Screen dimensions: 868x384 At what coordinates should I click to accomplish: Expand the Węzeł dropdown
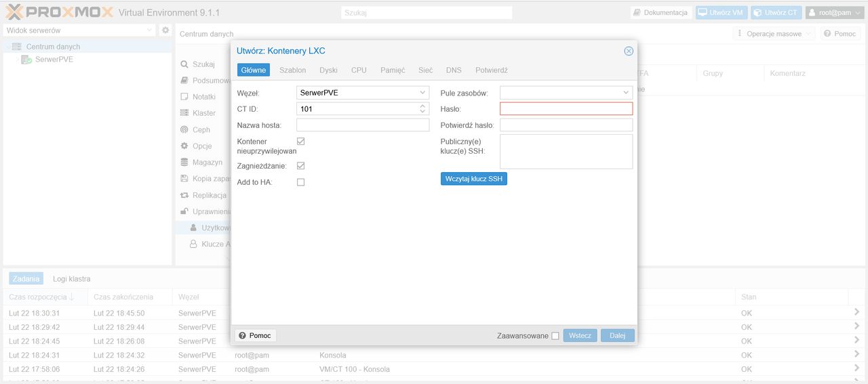point(422,92)
